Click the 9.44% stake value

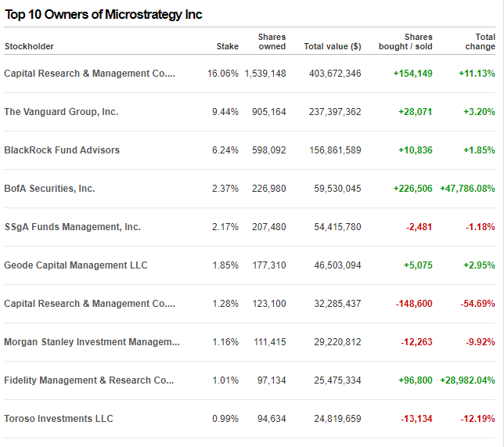225,112
